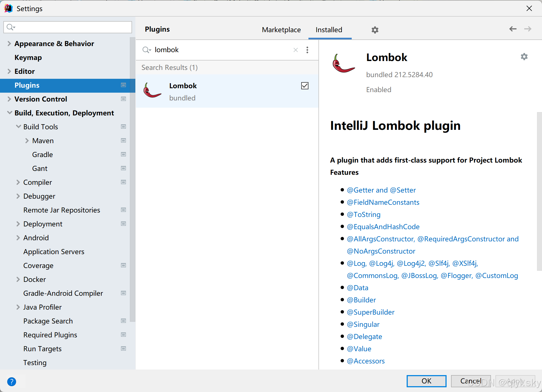The image size is (542, 392).
Task: Disable the Lombok plugin checkbox
Action: coord(305,86)
